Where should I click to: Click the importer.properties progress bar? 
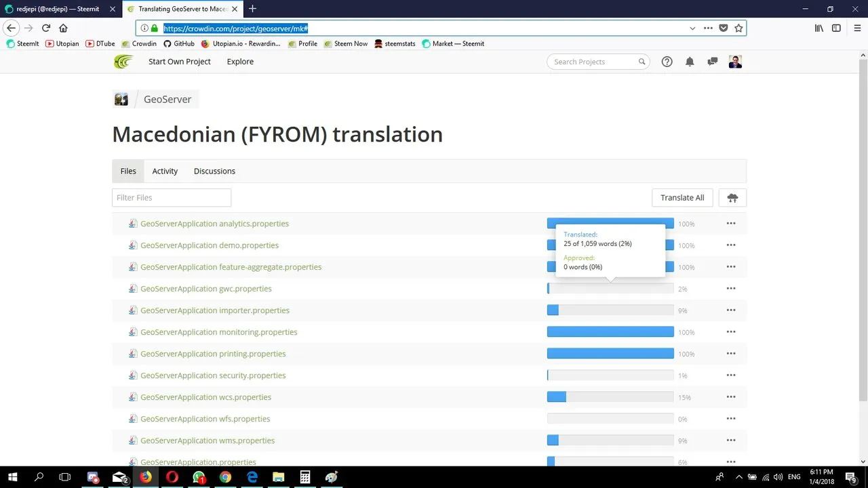click(x=610, y=310)
